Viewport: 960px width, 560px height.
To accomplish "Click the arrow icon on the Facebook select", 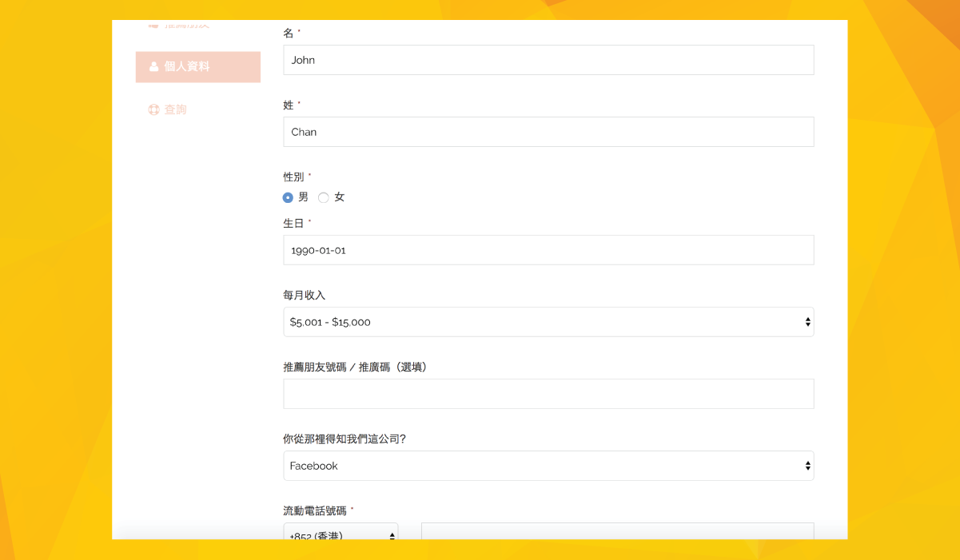I will [x=807, y=466].
